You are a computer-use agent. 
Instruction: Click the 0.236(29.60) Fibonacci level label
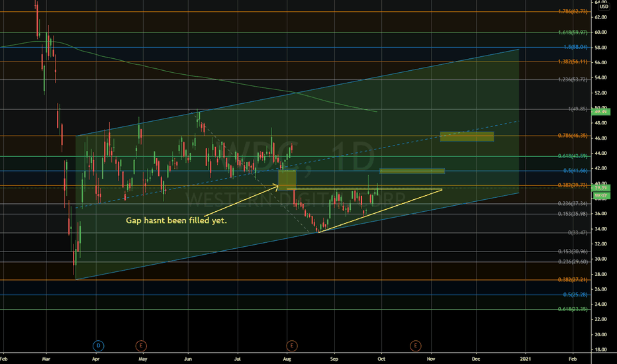(x=573, y=261)
